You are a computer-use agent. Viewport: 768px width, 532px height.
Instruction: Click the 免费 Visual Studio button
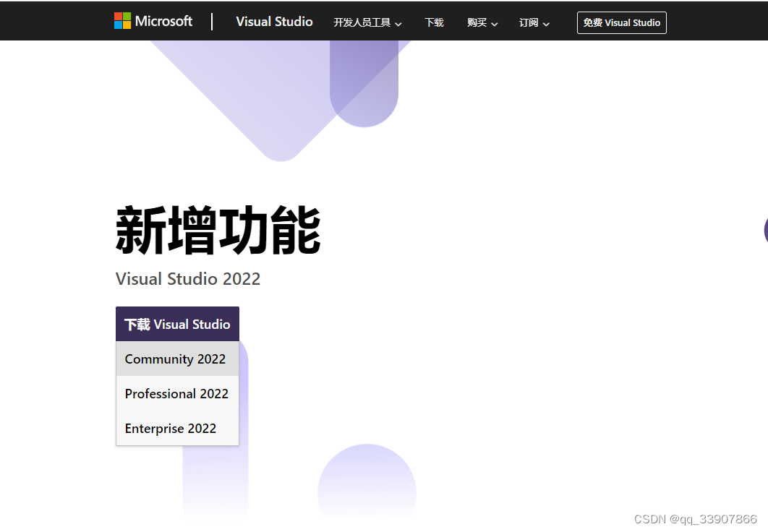(621, 22)
